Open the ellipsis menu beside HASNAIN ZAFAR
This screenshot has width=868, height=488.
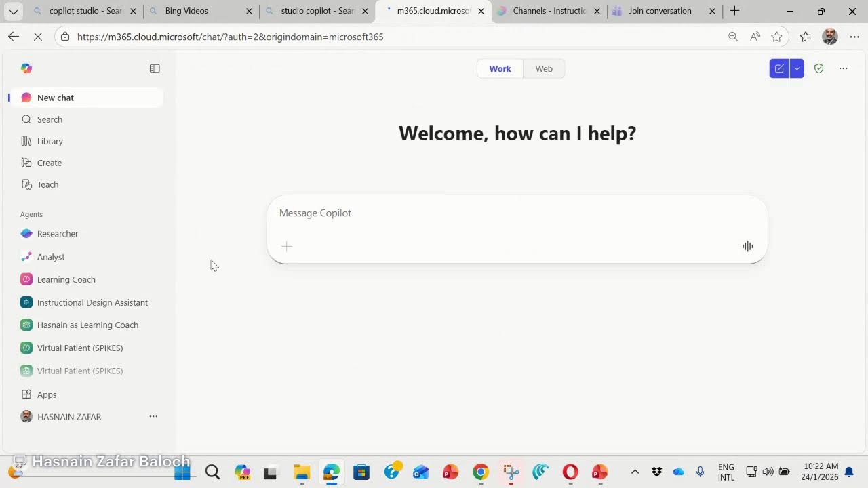(153, 417)
